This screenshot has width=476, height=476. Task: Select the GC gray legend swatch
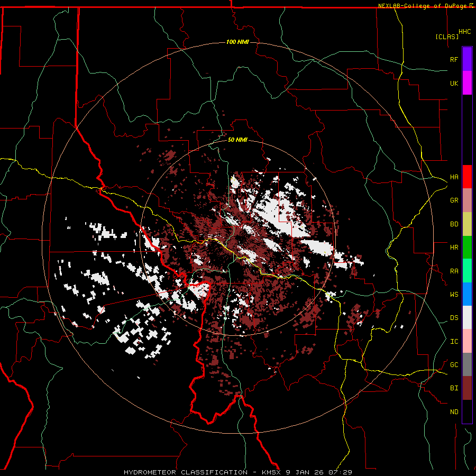point(467,364)
